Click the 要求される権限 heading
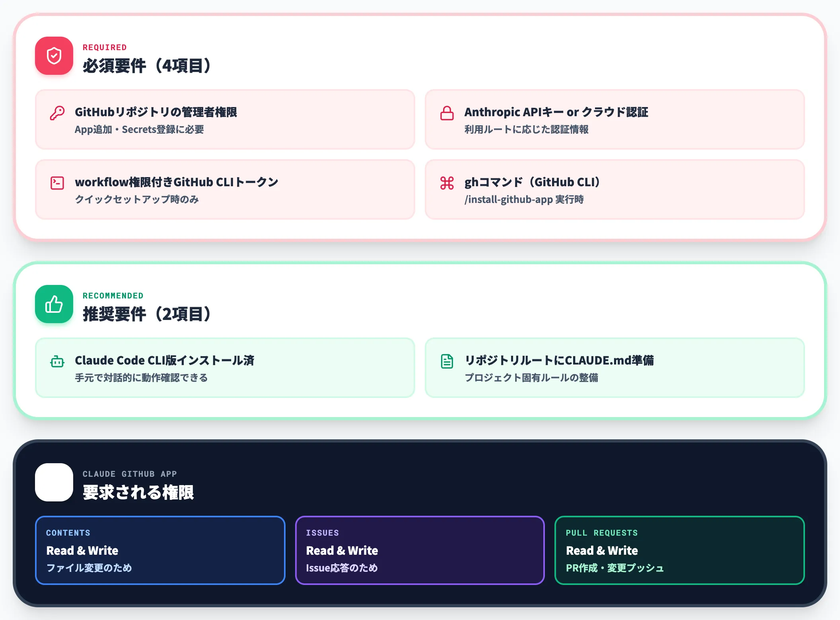The width and height of the screenshot is (840, 620). coord(138,492)
